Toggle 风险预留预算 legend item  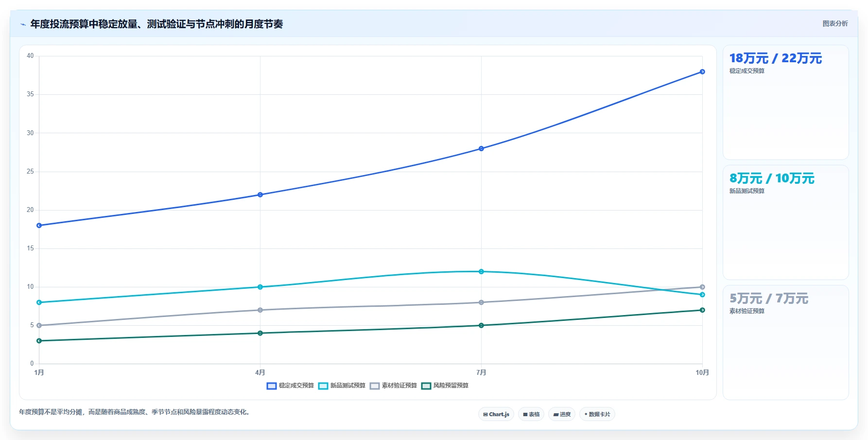445,386
